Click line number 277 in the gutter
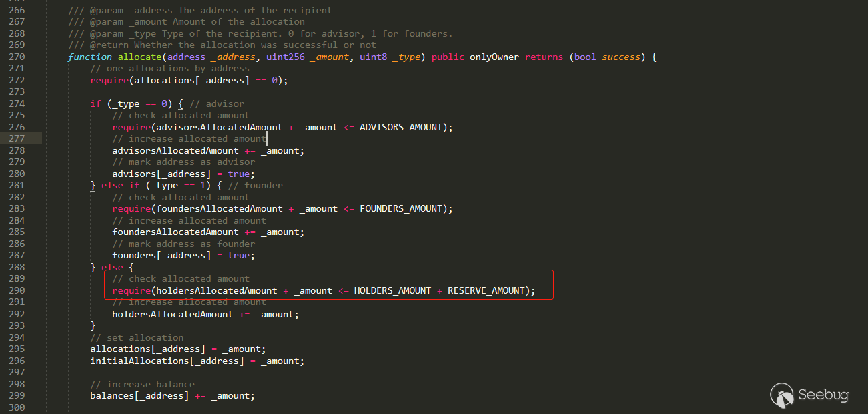The width and height of the screenshot is (868, 414). 17,139
